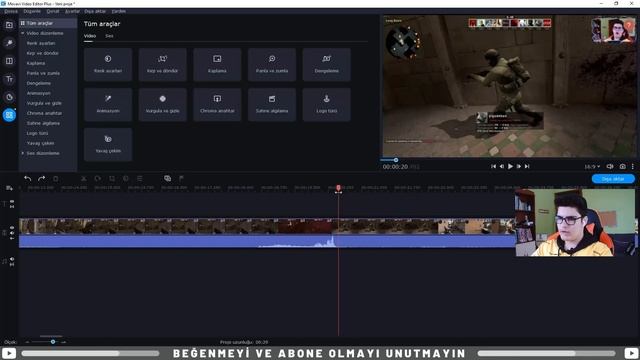Open the file import sidebar icon
This screenshot has height=360, width=640.
coord(9,25)
